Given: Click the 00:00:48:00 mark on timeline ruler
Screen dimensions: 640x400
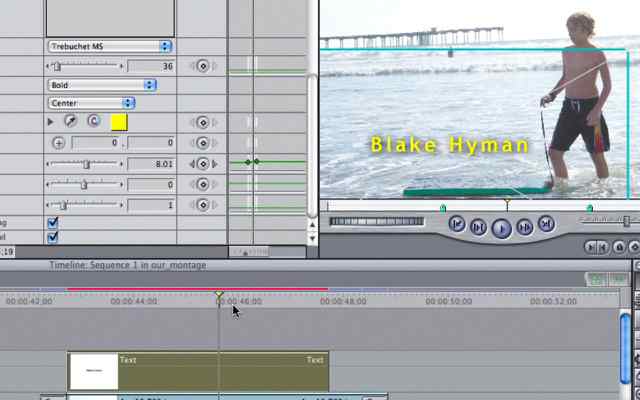Looking at the screenshot, I should click(x=344, y=301).
